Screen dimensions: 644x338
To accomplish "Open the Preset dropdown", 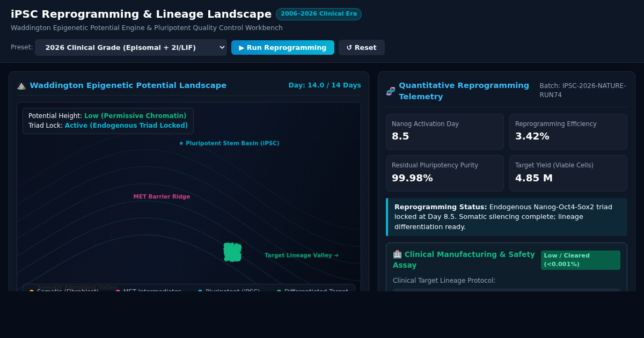I will [x=131, y=47].
